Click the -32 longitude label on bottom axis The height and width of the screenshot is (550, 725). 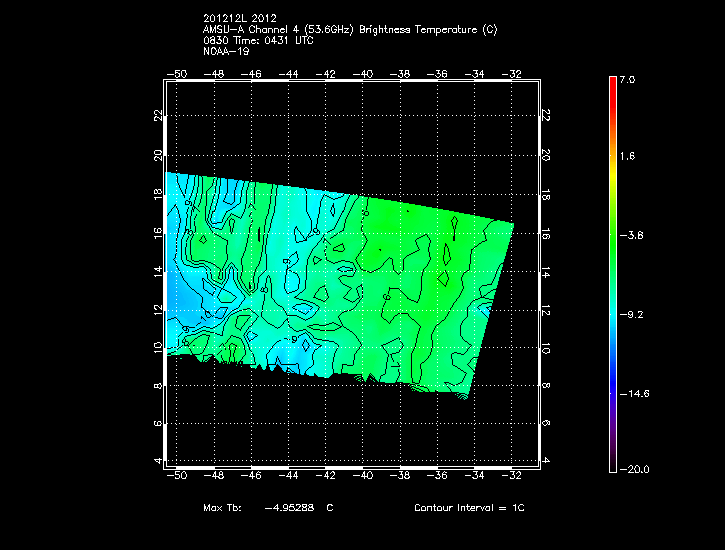512,475
